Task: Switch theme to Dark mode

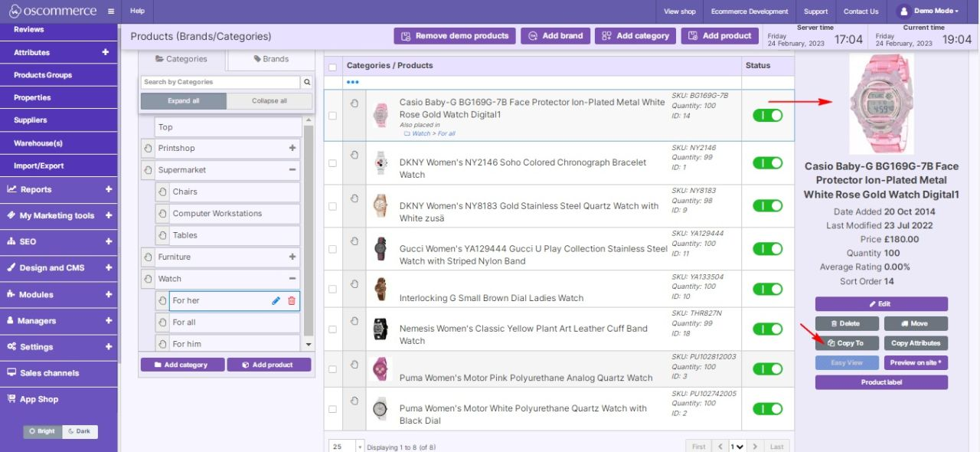Action: click(x=79, y=431)
